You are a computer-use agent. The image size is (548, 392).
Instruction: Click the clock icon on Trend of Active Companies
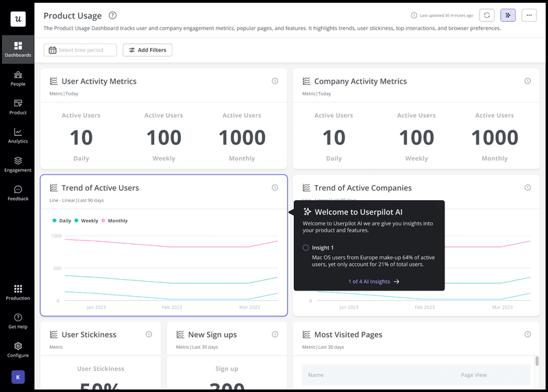pyautogui.click(x=527, y=188)
